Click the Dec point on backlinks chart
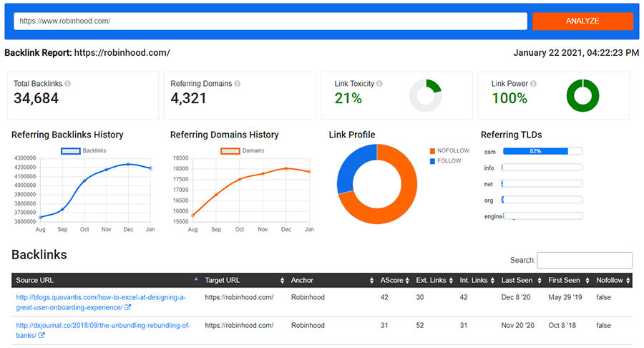The image size is (644, 348). tap(129, 165)
